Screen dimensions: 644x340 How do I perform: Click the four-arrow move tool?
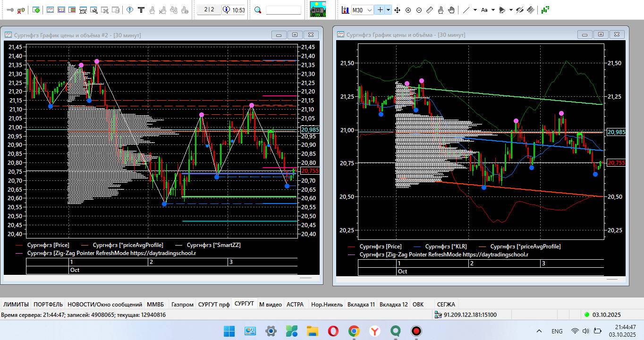tap(397, 10)
